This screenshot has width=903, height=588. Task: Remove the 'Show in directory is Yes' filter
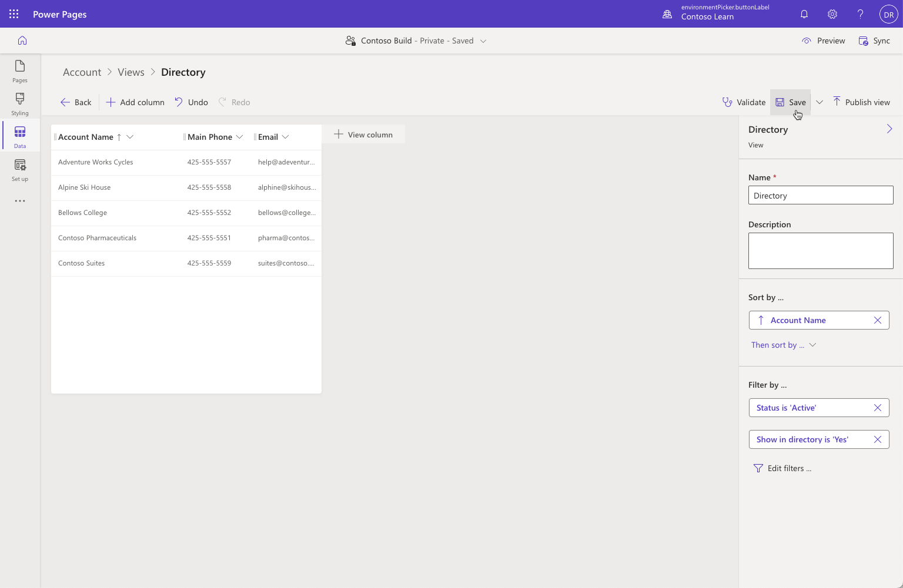[878, 439]
